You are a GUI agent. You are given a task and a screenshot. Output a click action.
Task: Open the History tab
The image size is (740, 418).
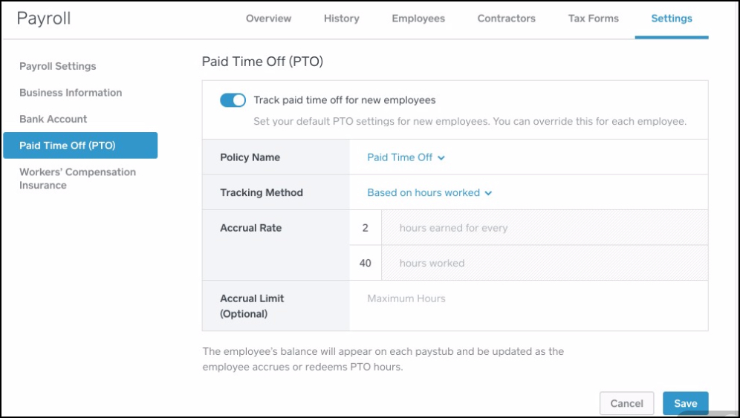(x=341, y=18)
